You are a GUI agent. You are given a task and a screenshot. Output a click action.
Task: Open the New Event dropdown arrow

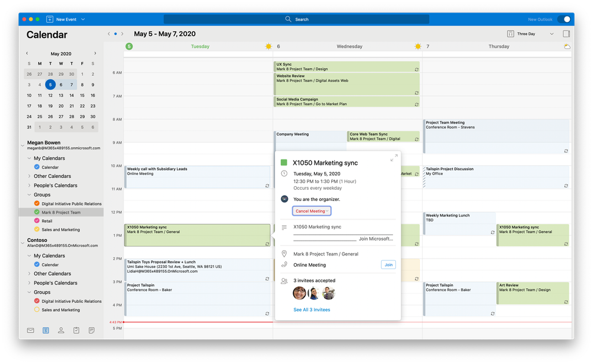coord(83,19)
